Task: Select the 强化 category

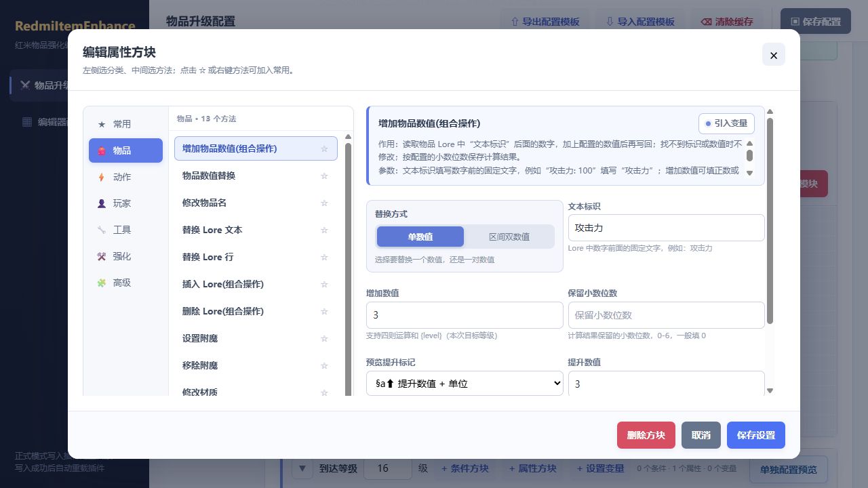Action: click(x=125, y=256)
